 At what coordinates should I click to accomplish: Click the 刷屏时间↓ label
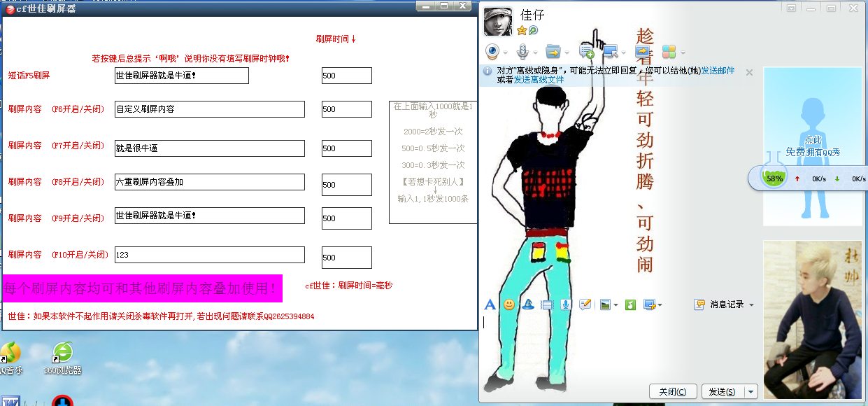[x=336, y=39]
